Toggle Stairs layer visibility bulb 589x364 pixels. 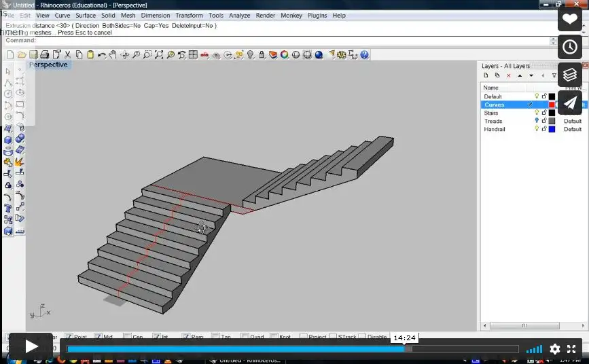537,112
